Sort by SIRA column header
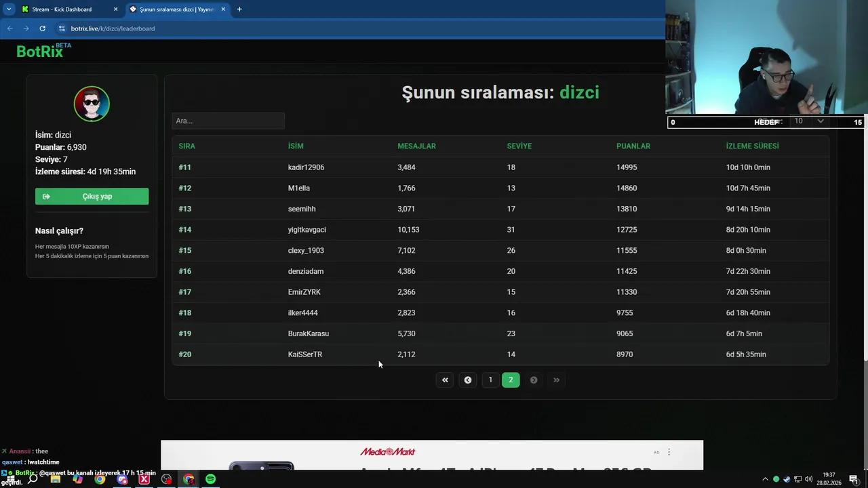The image size is (868, 488). coord(186,146)
